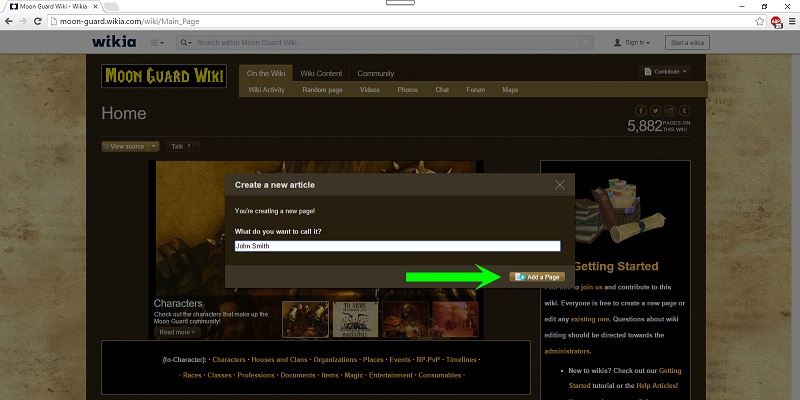Open the Chrome menu hamburger icon
The image size is (800, 400).
pos(792,21)
